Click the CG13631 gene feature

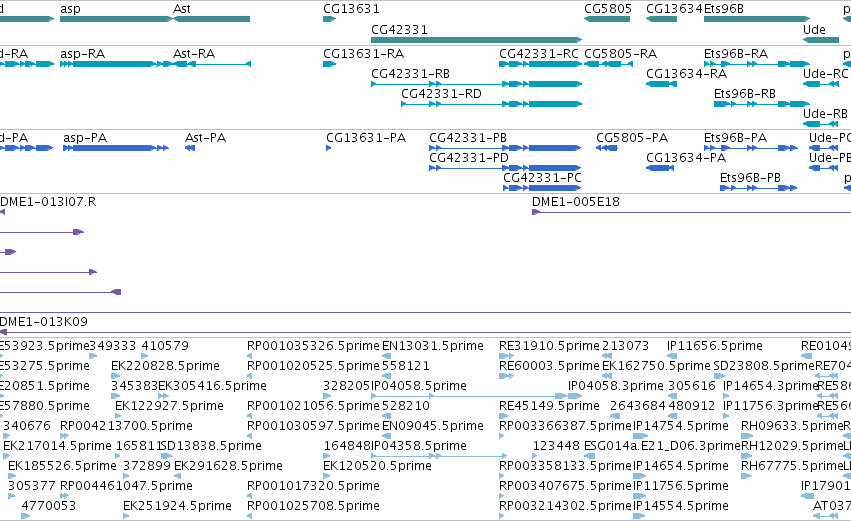pyautogui.click(x=329, y=19)
